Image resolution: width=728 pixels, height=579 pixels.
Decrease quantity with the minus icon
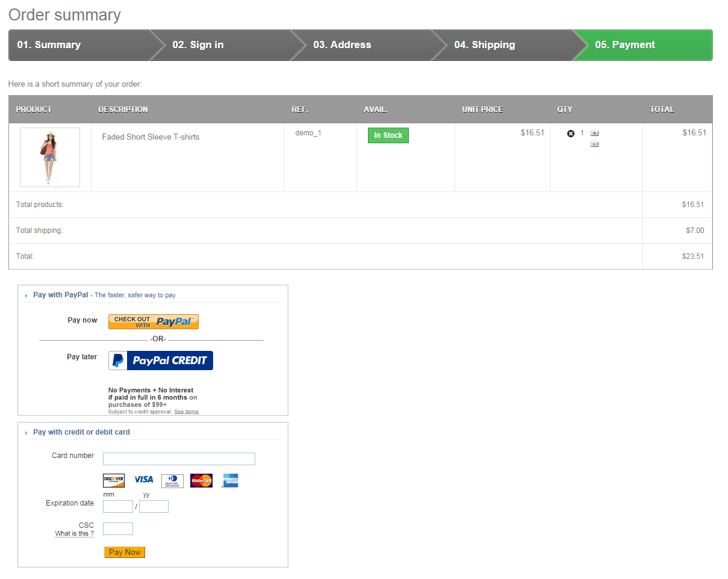[x=594, y=144]
